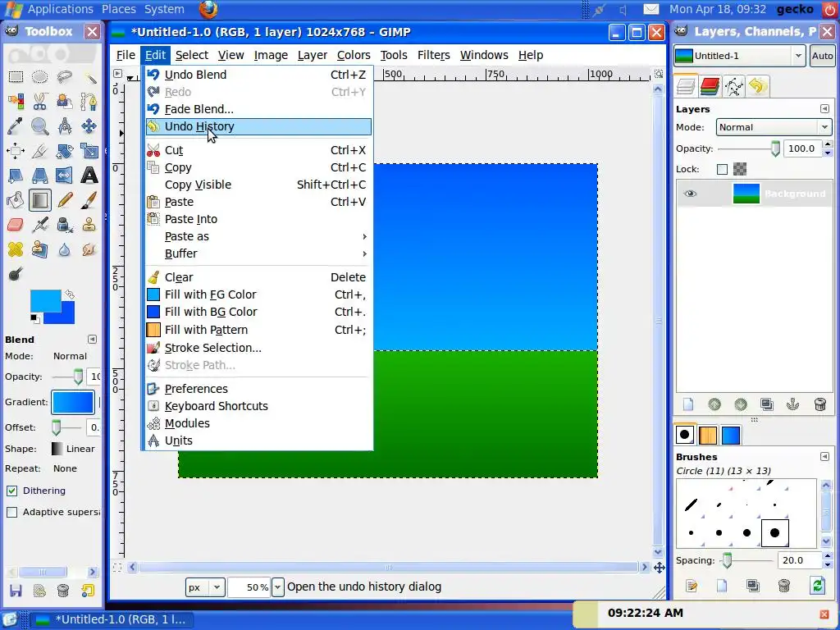Select the Color Picker eyedropper tool
This screenshot has height=630, width=840.
16,126
